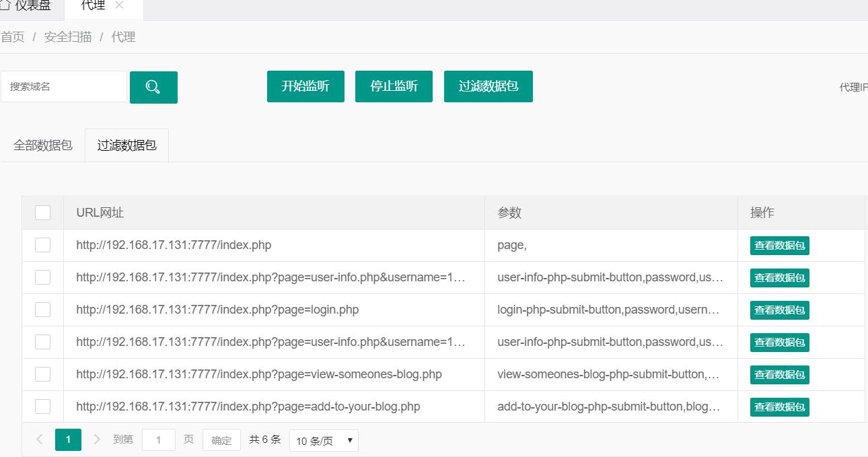Focus the 搜索域名 search input
The height and width of the screenshot is (457, 868).
pyautogui.click(x=64, y=87)
